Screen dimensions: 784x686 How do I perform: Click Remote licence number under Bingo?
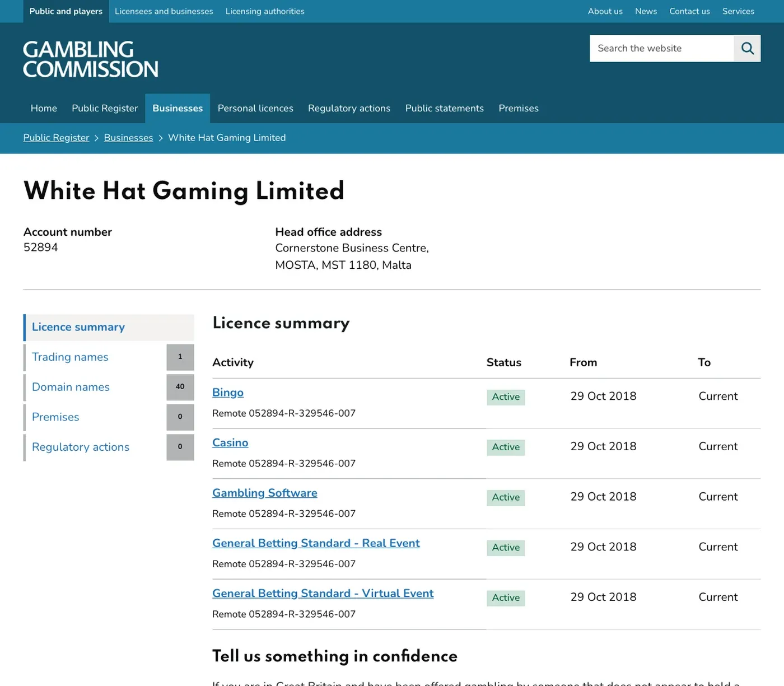click(x=284, y=413)
